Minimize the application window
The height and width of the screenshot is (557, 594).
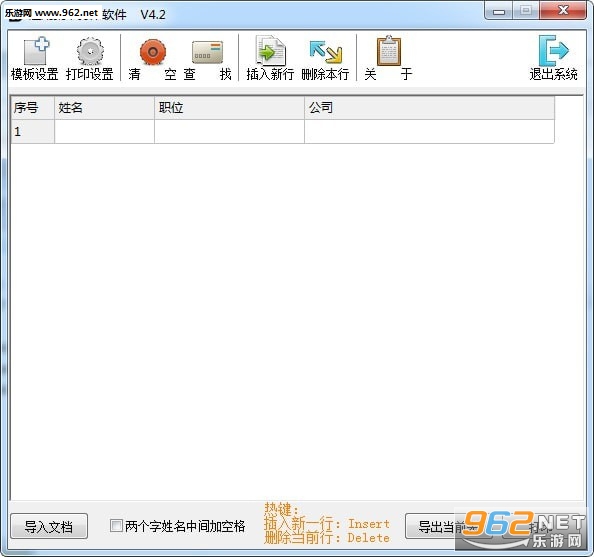coord(499,11)
